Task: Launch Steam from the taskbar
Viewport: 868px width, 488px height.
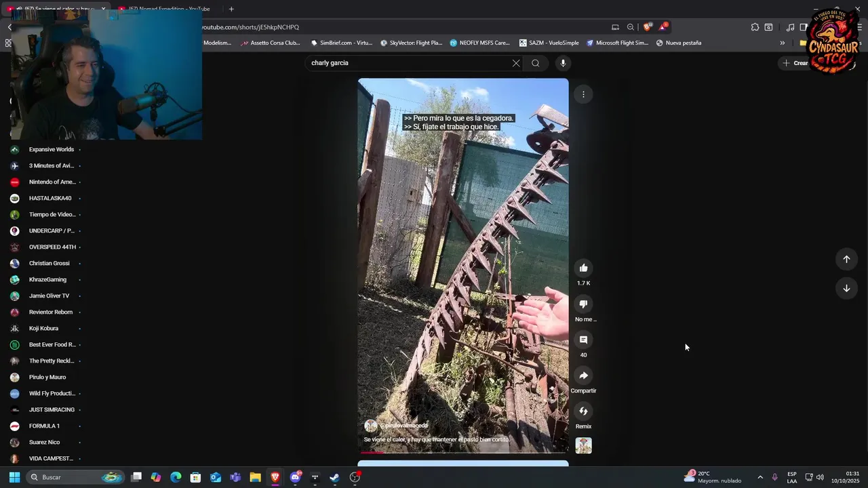Action: point(334,477)
